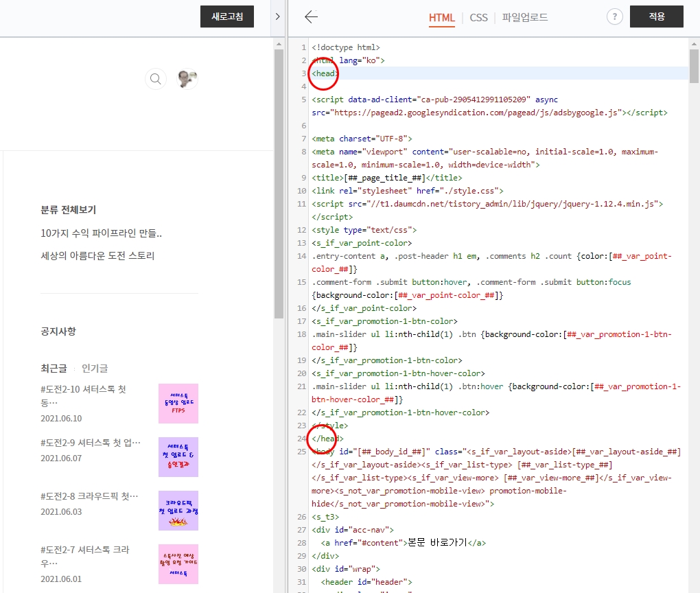Open the 10가지 수익 파이프라인 만들.. category
Image resolution: width=700 pixels, height=593 pixels.
102,233
